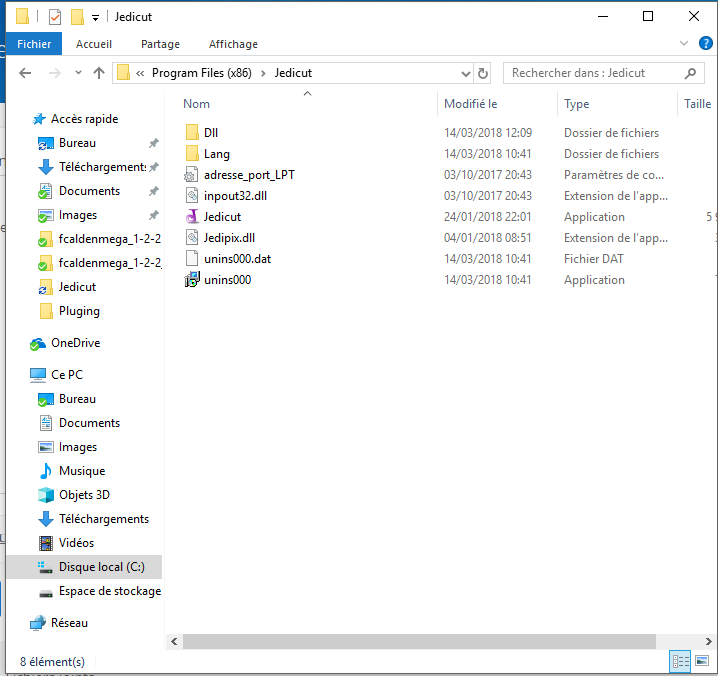This screenshot has width=718, height=676.
Task: Switch to the Affichage tab
Action: pyautogui.click(x=233, y=44)
